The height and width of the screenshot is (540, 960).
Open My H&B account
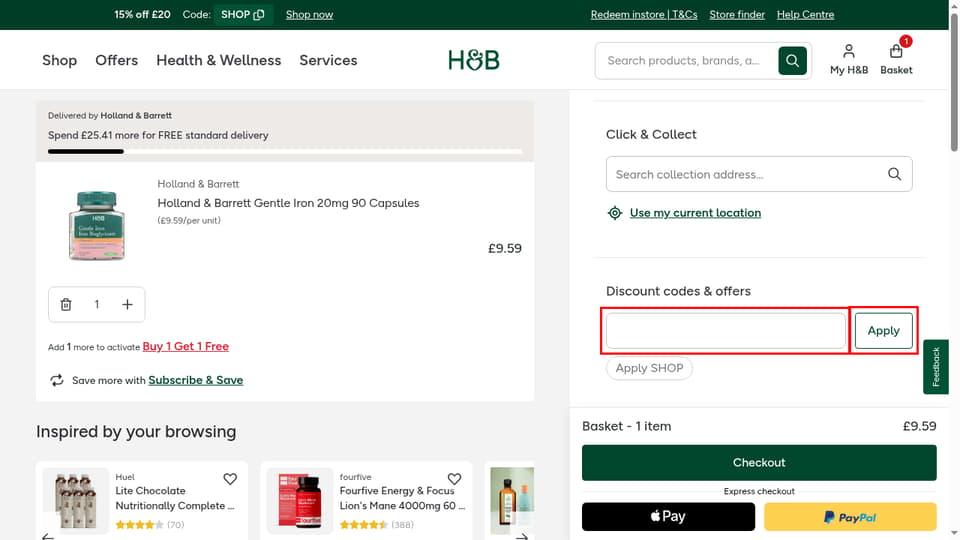pos(849,59)
